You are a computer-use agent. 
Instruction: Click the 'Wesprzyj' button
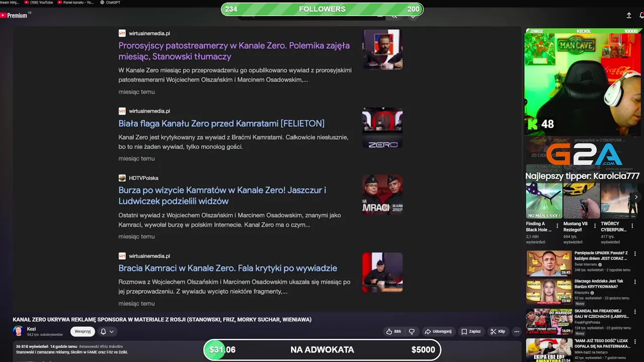83,331
